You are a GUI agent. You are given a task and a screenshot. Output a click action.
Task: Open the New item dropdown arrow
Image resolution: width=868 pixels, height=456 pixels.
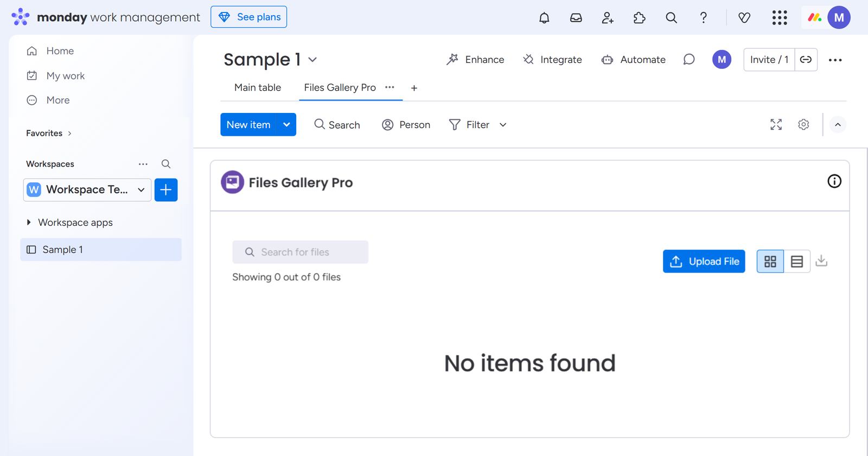[x=286, y=125]
